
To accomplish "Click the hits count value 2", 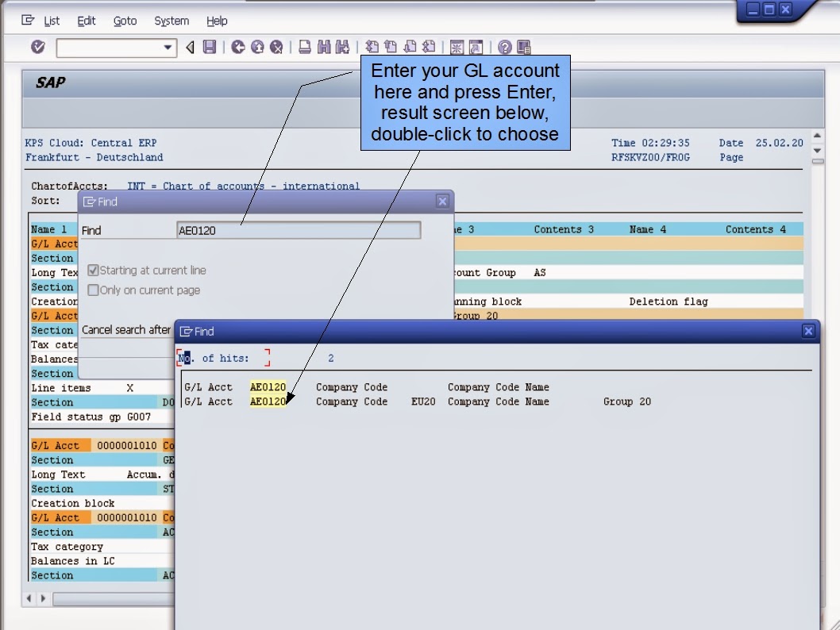I will 331,358.
